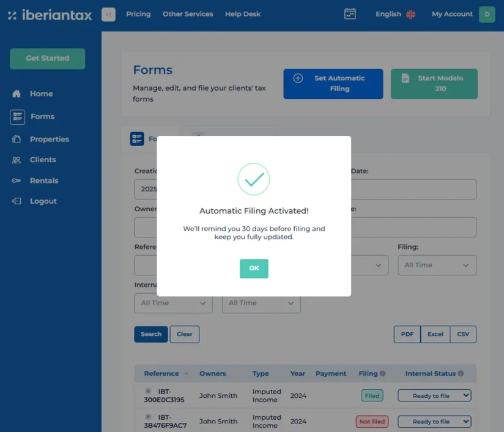Open the English language selector with flag

click(x=393, y=13)
